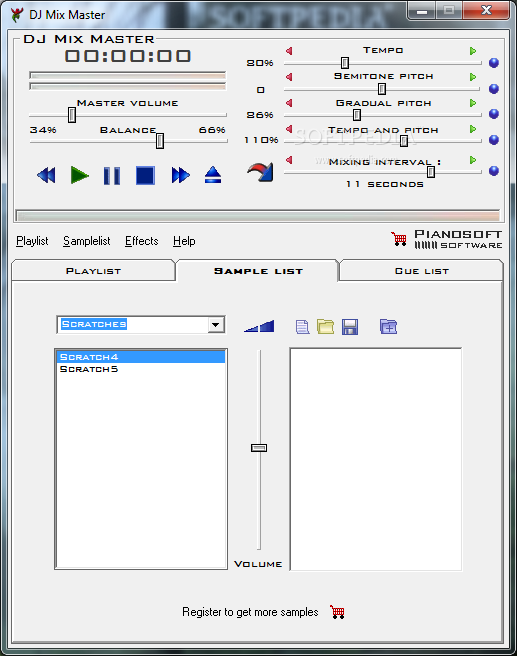Decrease Tempo and pitch with red arrow
This screenshot has height=656, width=517.
click(x=289, y=129)
